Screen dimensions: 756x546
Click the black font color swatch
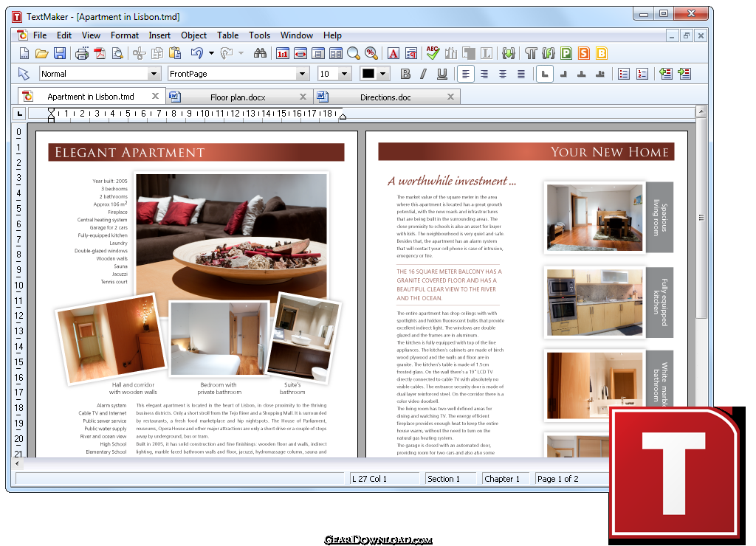(368, 74)
